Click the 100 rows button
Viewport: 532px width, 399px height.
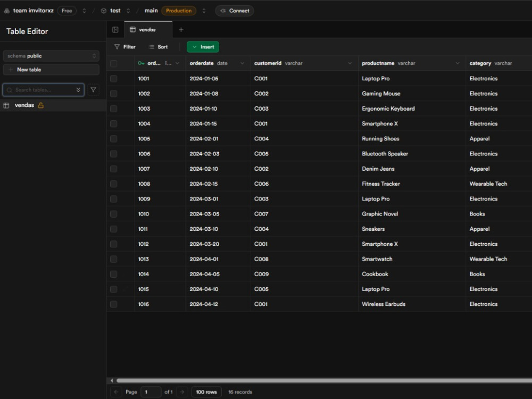point(206,392)
